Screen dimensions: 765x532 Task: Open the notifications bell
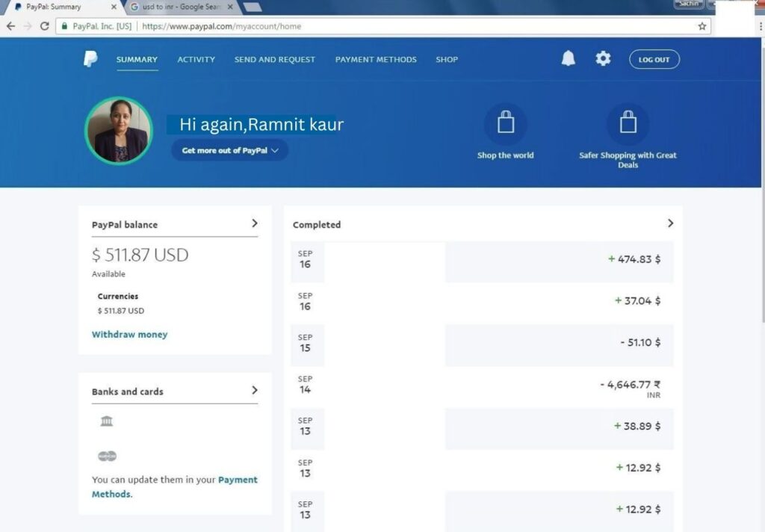(x=569, y=59)
